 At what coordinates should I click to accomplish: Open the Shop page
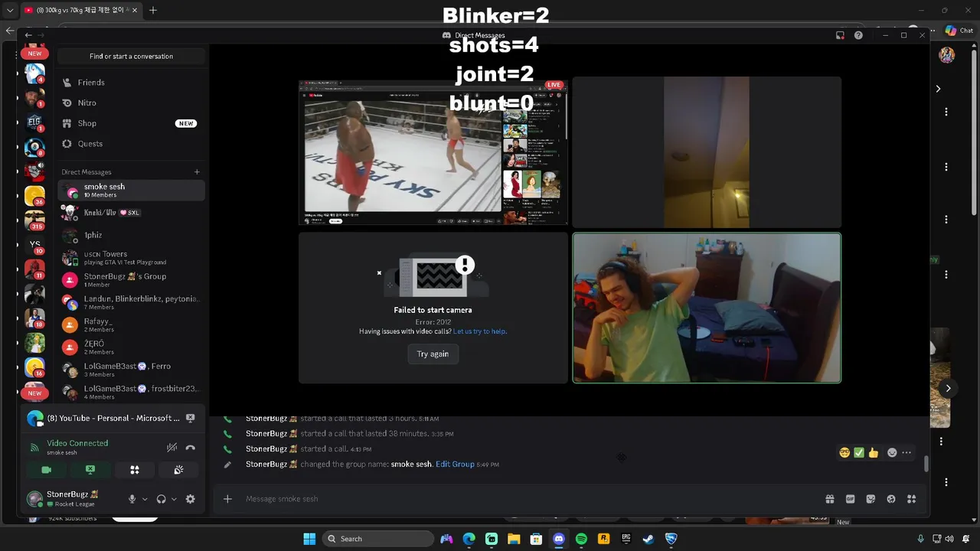tap(131, 123)
